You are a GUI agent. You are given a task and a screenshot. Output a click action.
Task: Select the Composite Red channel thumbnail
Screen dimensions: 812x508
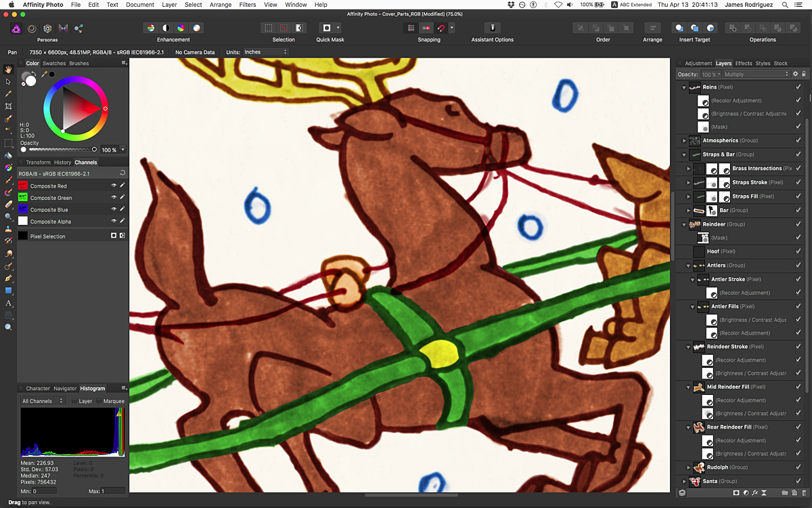[23, 186]
